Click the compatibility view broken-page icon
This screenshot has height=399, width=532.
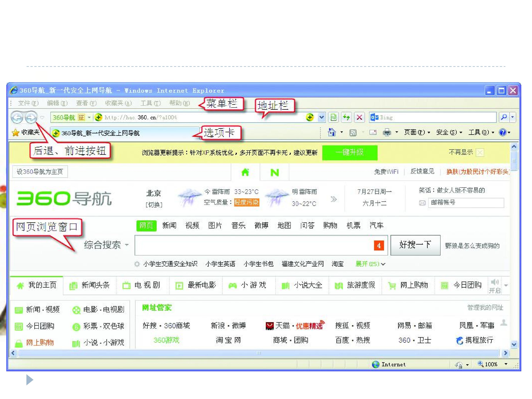coord(333,117)
